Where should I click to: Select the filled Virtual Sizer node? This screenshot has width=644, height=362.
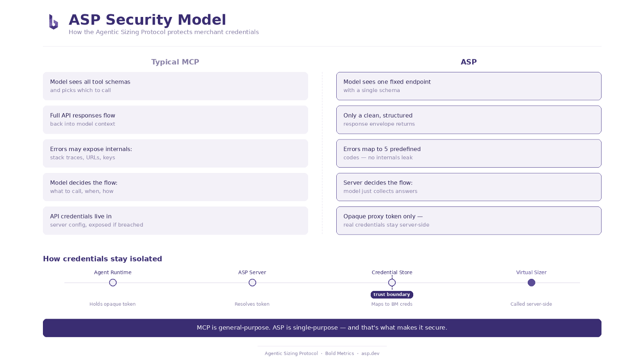click(x=531, y=282)
